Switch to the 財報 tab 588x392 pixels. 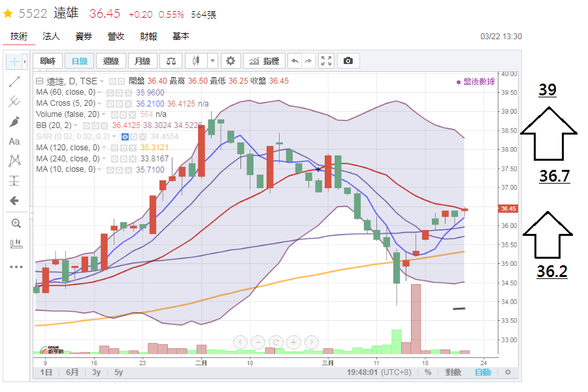[148, 37]
